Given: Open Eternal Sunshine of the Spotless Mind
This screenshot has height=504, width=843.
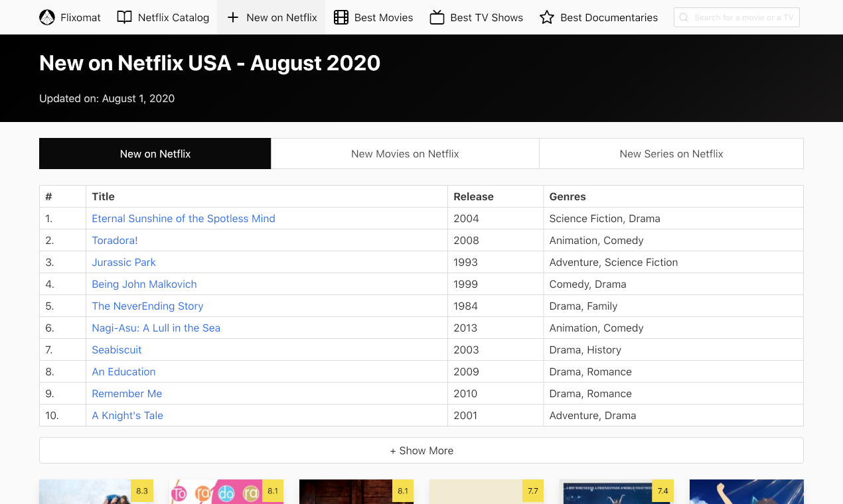Looking at the screenshot, I should pyautogui.click(x=183, y=218).
